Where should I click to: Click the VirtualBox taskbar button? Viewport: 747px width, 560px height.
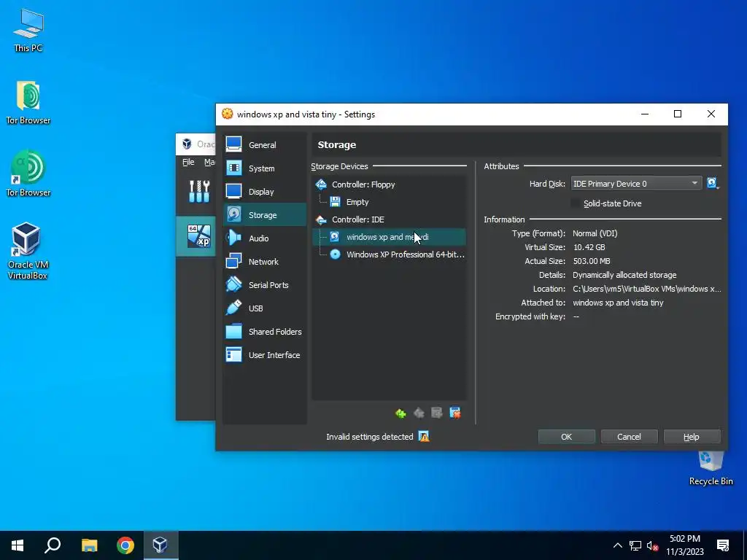click(x=160, y=545)
